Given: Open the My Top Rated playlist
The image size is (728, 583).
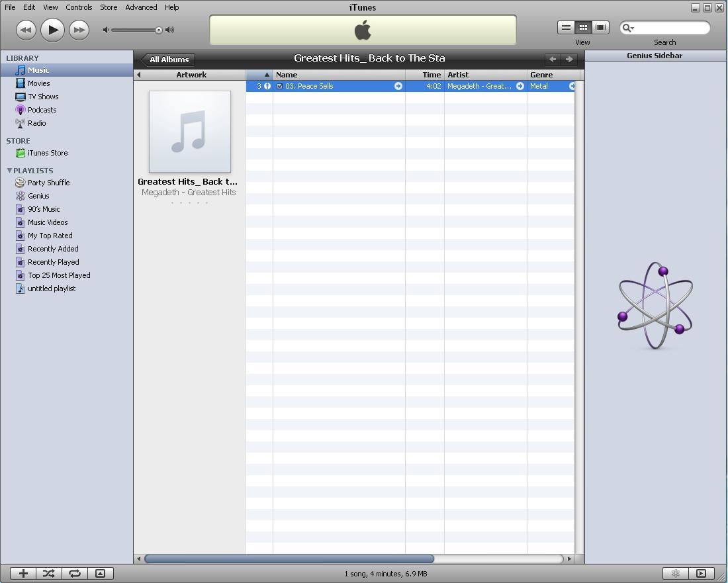Looking at the screenshot, I should click(67, 236).
